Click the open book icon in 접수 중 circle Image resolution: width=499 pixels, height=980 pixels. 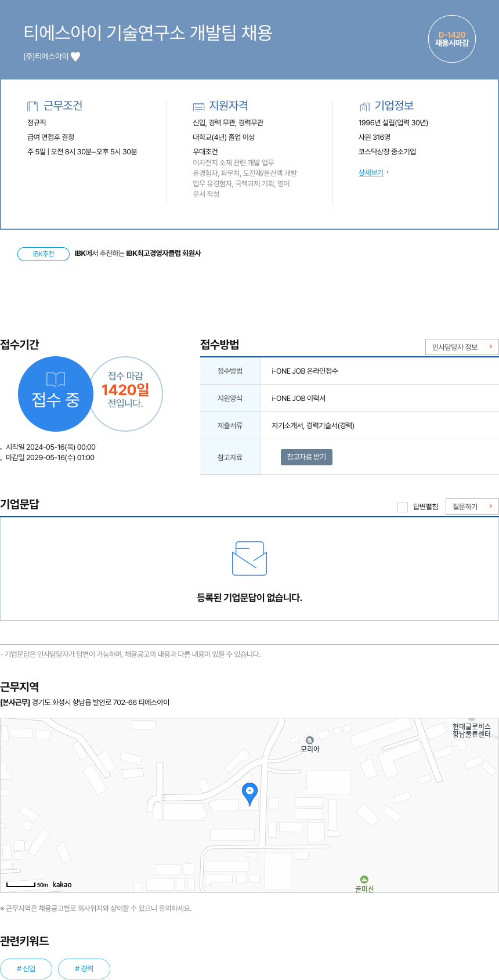click(56, 379)
